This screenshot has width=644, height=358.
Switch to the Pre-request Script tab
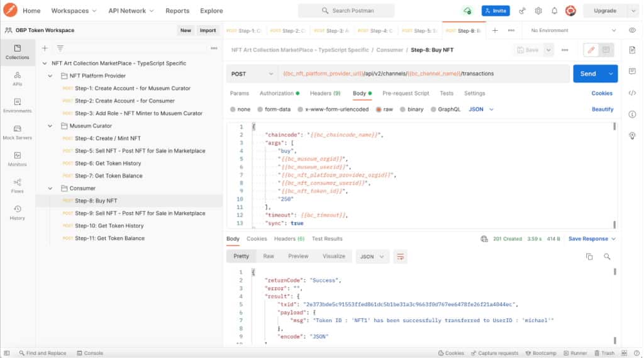pyautogui.click(x=406, y=93)
